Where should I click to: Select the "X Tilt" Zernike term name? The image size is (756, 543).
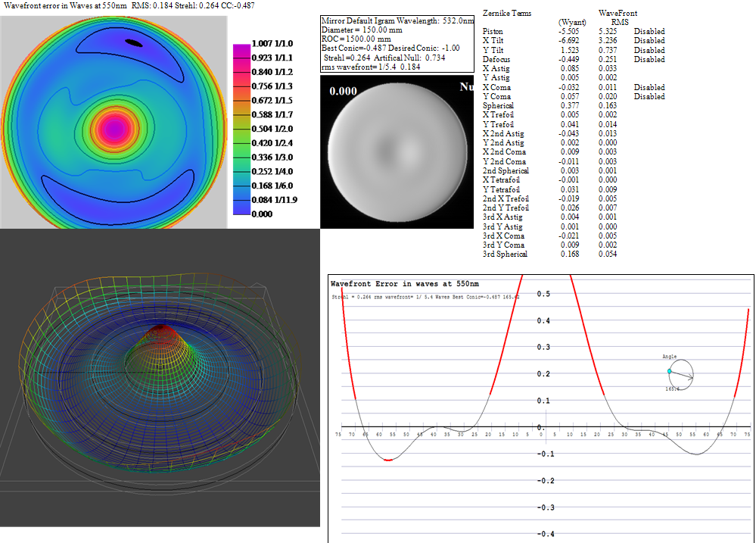click(493, 41)
